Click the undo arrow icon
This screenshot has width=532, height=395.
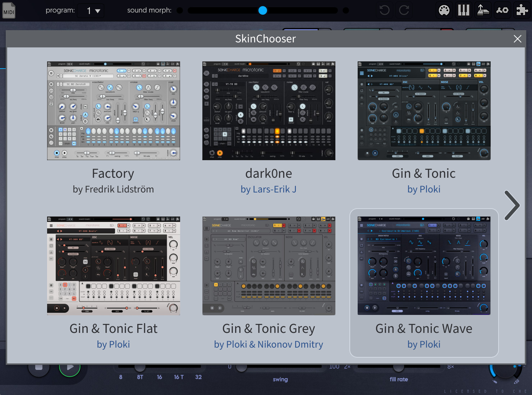point(384,10)
